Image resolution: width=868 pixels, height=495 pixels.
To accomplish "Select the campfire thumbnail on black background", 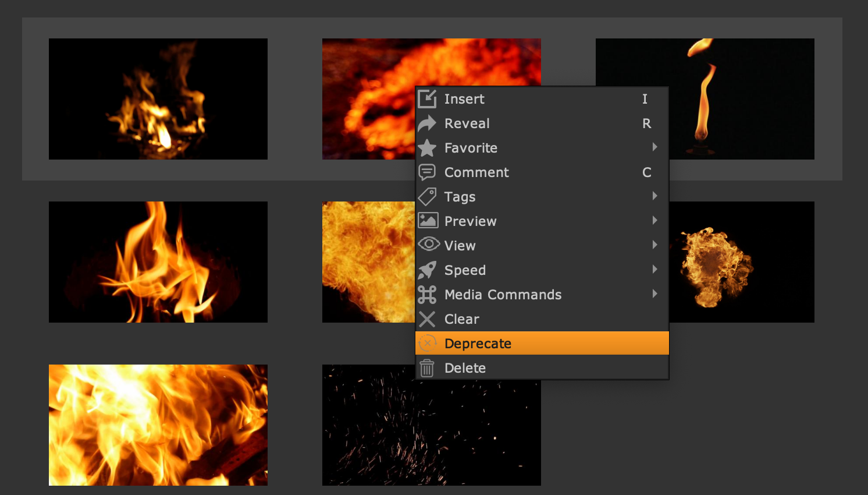I will tap(158, 99).
